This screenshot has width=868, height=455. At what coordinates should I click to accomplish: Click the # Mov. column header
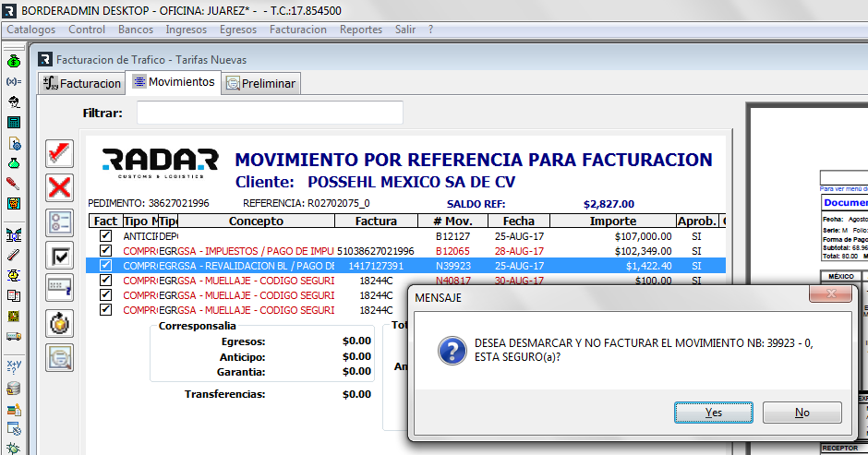pyautogui.click(x=452, y=221)
